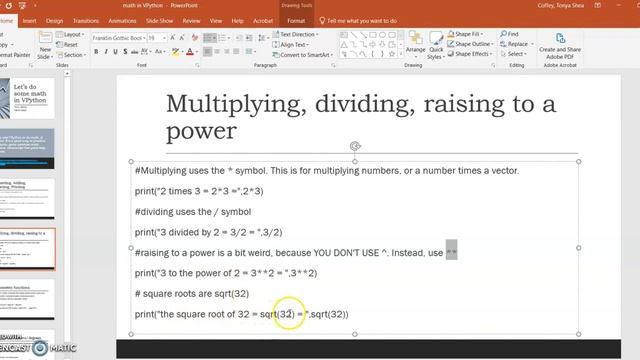Viewport: 640px width, 360px height.
Task: Open Quick Styles gallery
Action: point(436,45)
